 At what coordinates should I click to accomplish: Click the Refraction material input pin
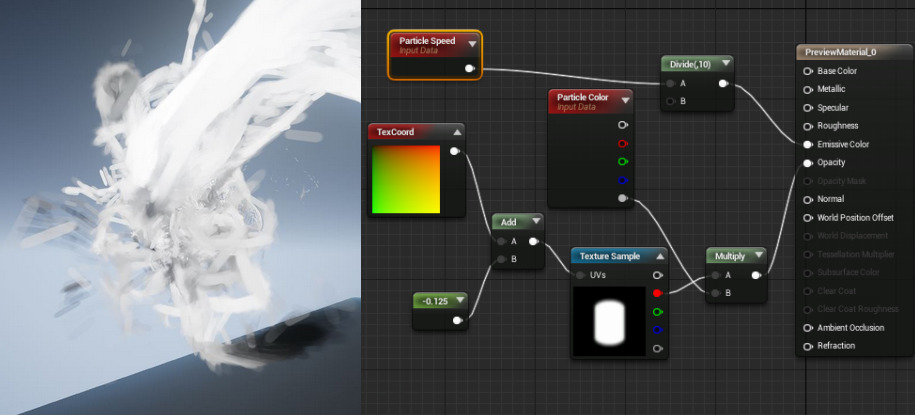click(x=808, y=346)
